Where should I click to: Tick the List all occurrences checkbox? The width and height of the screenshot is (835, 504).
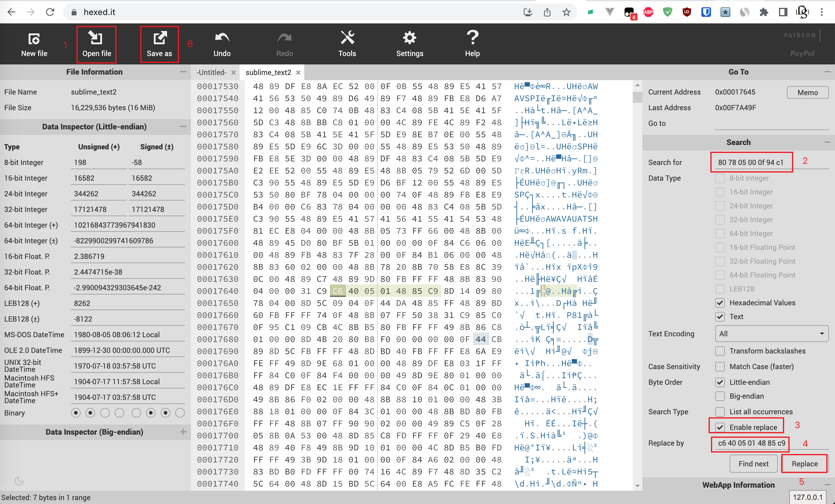pos(720,412)
